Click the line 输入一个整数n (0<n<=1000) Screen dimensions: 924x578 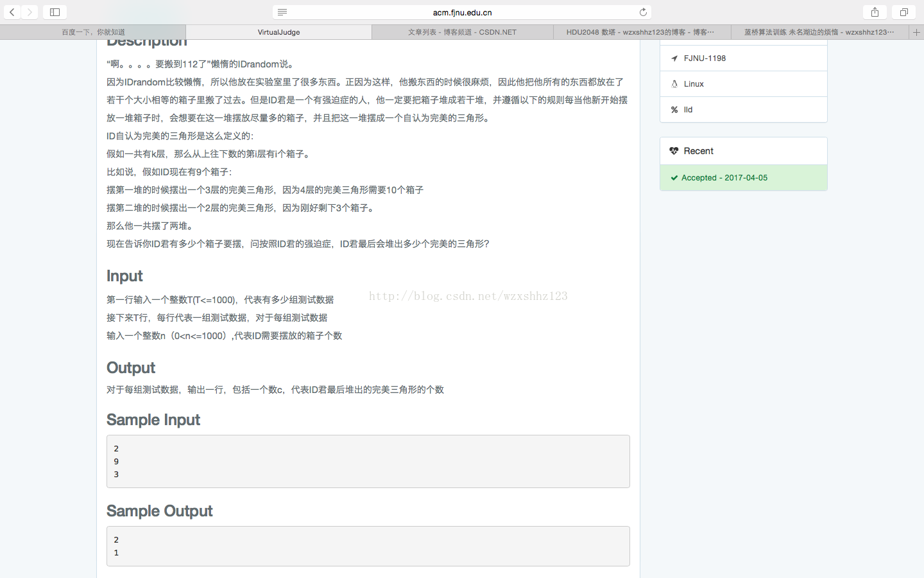224,336
